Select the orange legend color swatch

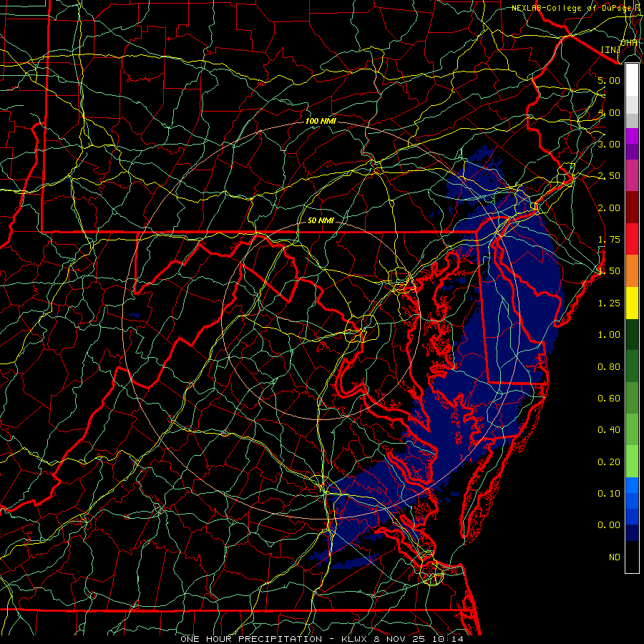pos(632,271)
